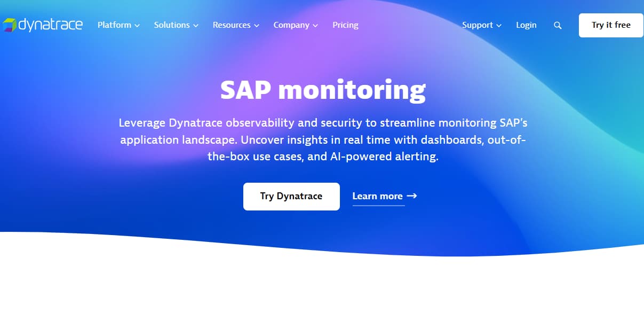Expand the Company dropdown chevron
Screen dimensions: 644x328
click(x=315, y=25)
